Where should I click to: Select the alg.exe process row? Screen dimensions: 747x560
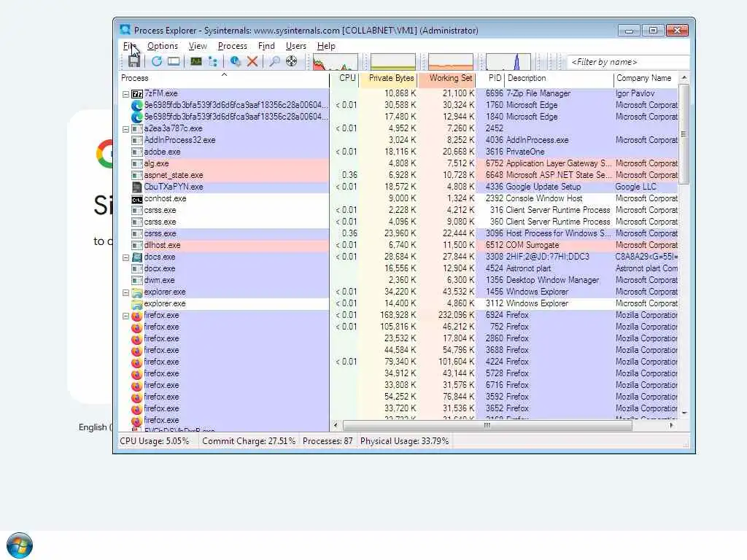398,163
